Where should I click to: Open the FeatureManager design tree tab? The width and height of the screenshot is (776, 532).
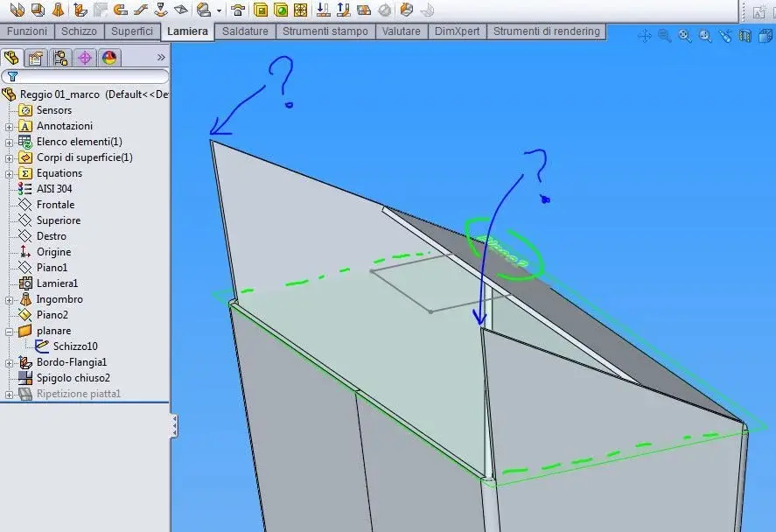click(11, 58)
